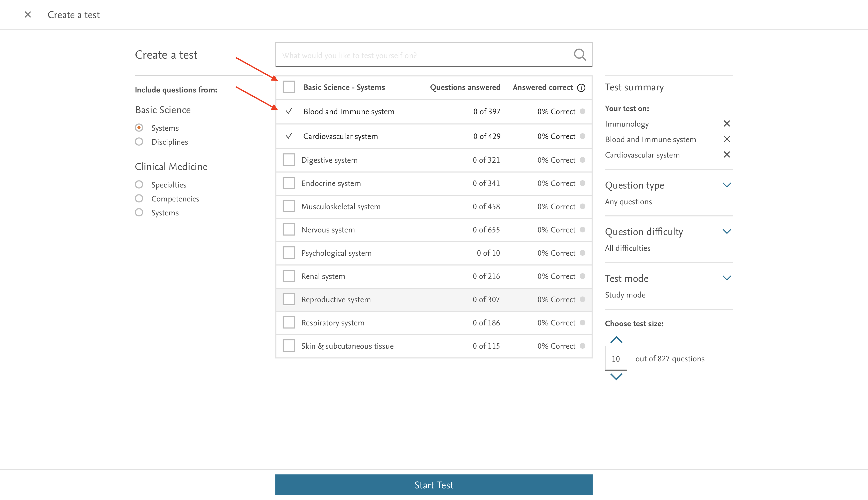Select the Disciplines radio button

tap(139, 142)
